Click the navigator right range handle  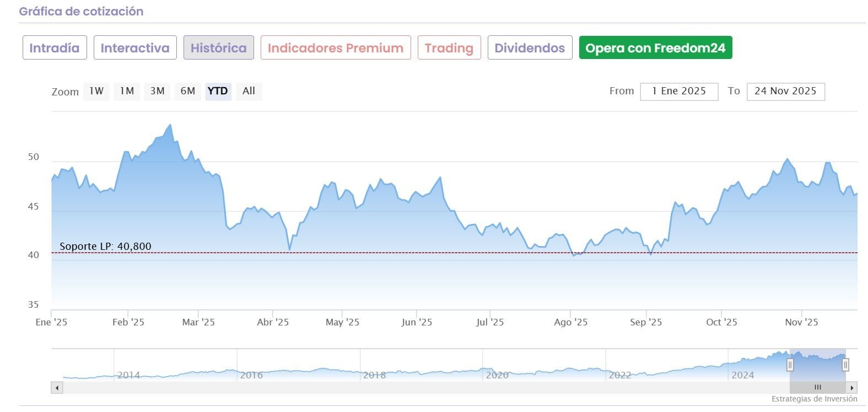click(845, 365)
